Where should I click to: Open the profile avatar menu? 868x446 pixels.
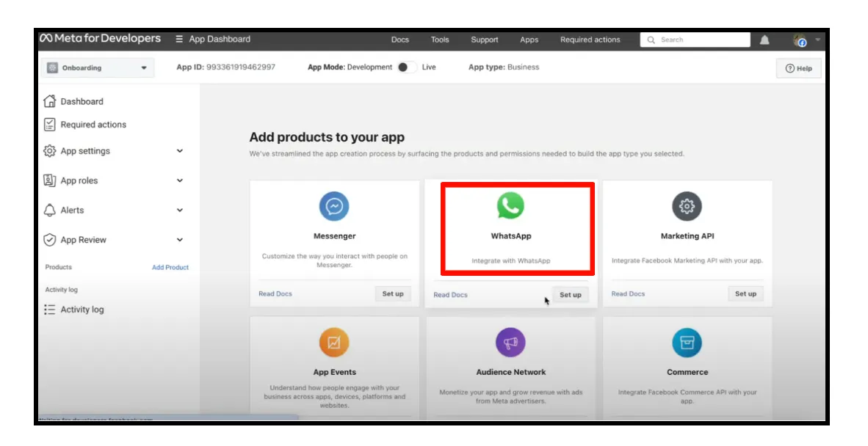[x=800, y=40]
